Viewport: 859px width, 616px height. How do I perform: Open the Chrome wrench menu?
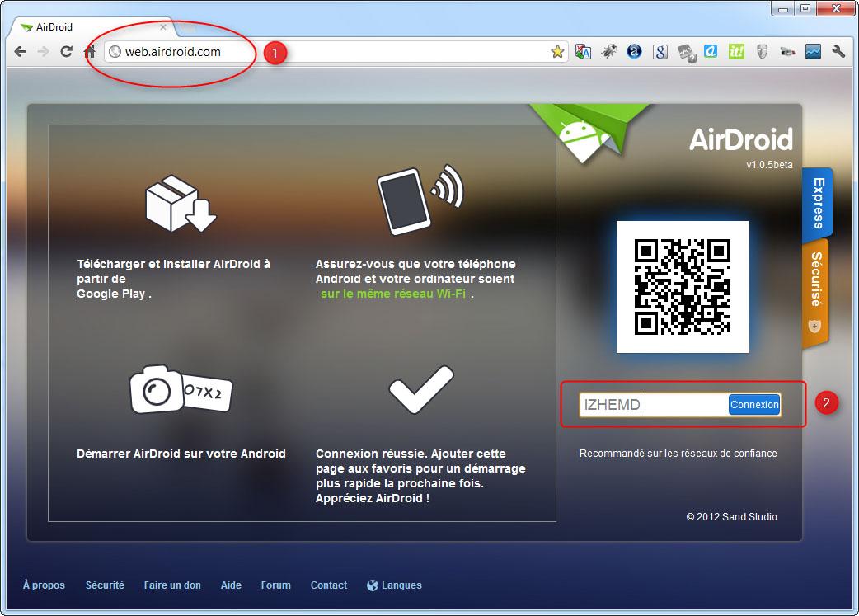[838, 51]
